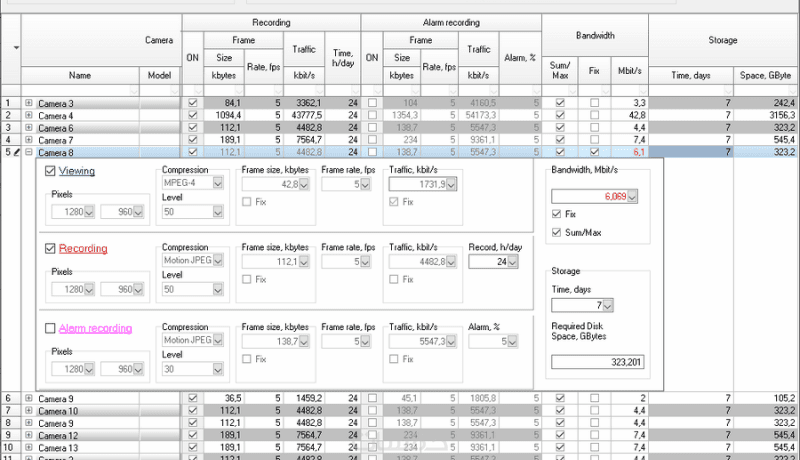Open the grid corner dropdown arrow
800x460 pixels.
point(16,48)
